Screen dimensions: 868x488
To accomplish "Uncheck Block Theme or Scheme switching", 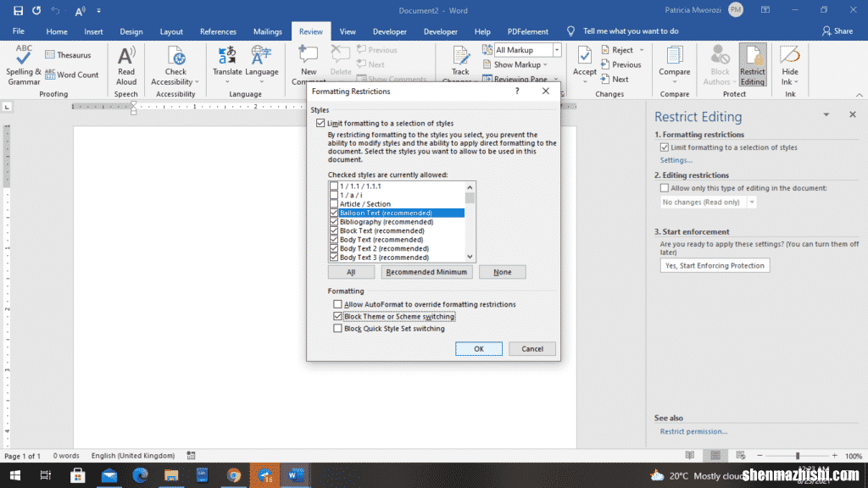I will [337, 317].
